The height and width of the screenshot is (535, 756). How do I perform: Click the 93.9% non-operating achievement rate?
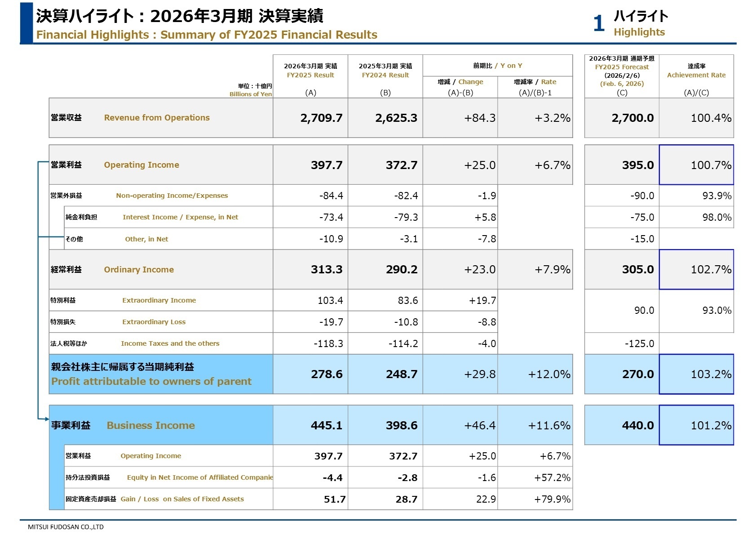[717, 196]
